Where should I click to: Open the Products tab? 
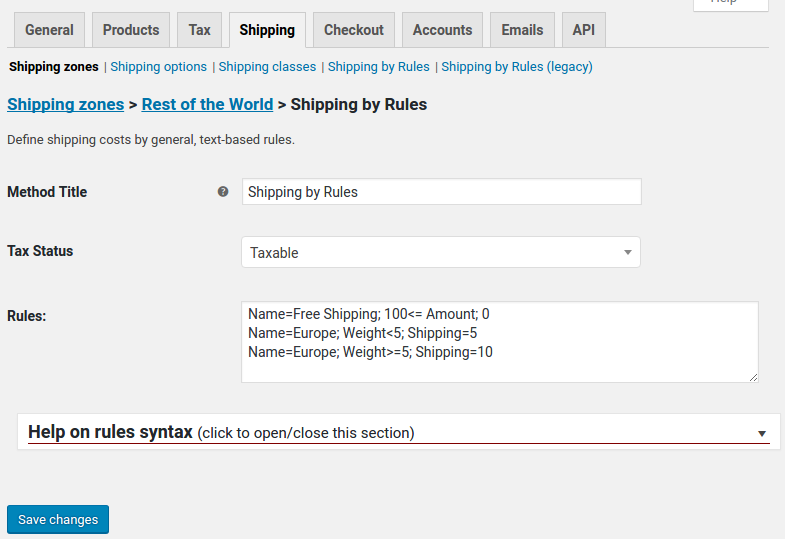pos(131,30)
